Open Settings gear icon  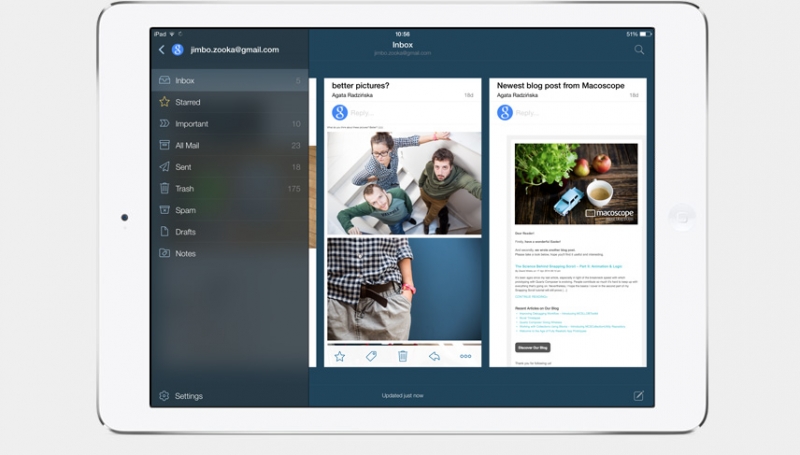[x=164, y=396]
